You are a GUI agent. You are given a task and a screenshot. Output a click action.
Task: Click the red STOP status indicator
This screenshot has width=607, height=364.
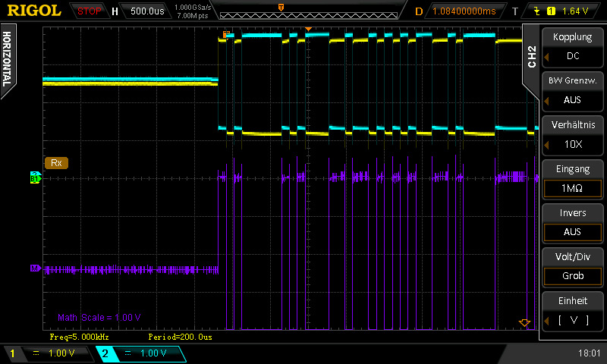[x=90, y=11]
